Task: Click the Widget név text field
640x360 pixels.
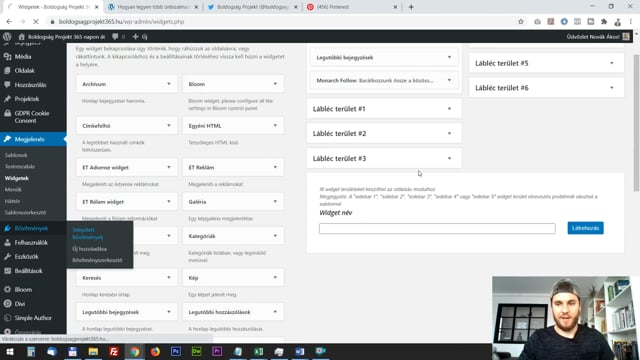Action: (437, 228)
